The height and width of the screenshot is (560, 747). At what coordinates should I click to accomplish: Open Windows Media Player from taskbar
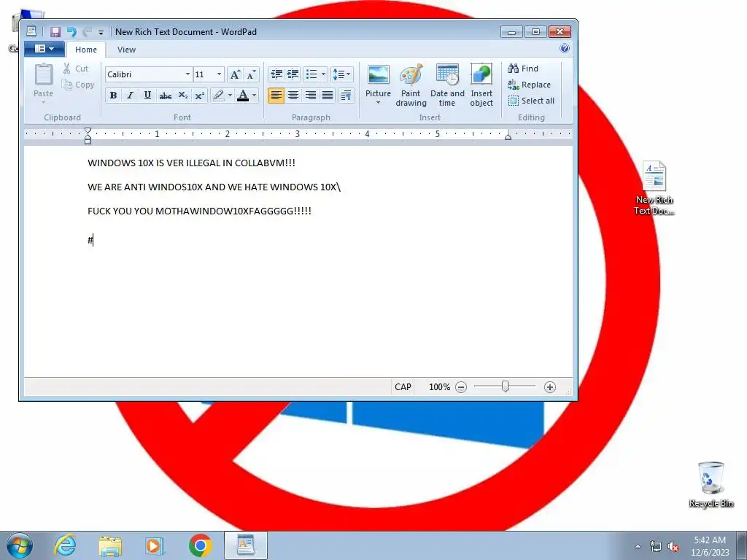click(x=154, y=545)
